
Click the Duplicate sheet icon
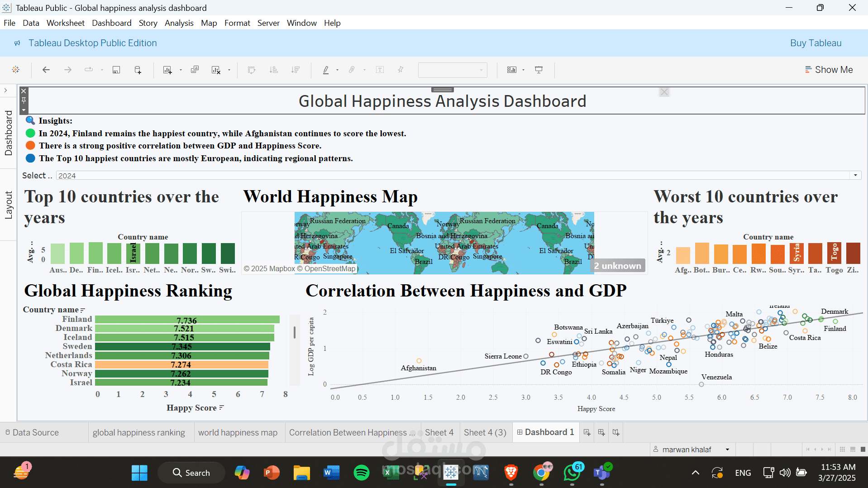195,70
